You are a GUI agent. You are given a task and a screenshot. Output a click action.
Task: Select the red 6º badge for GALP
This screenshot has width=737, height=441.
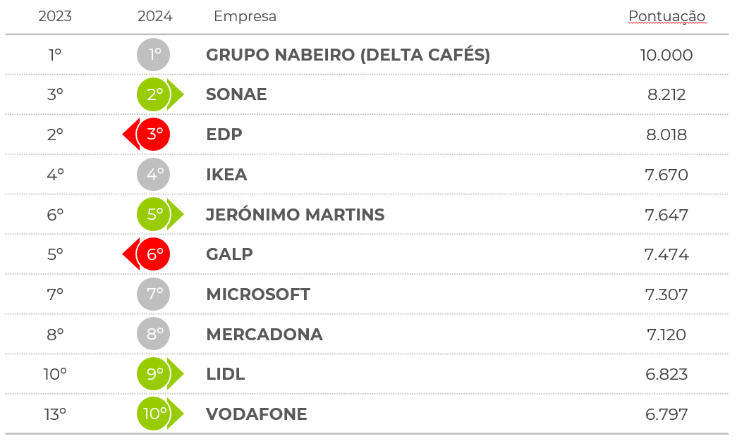click(153, 254)
